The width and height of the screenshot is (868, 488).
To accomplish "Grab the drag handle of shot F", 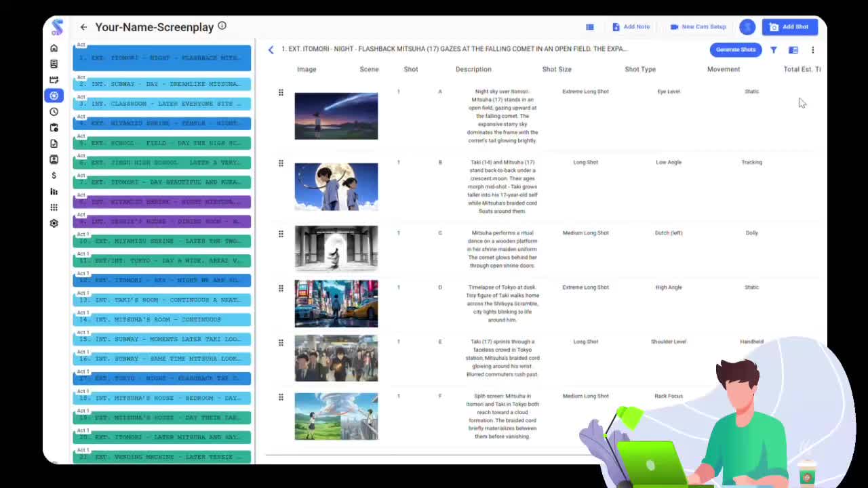I will 281,396.
